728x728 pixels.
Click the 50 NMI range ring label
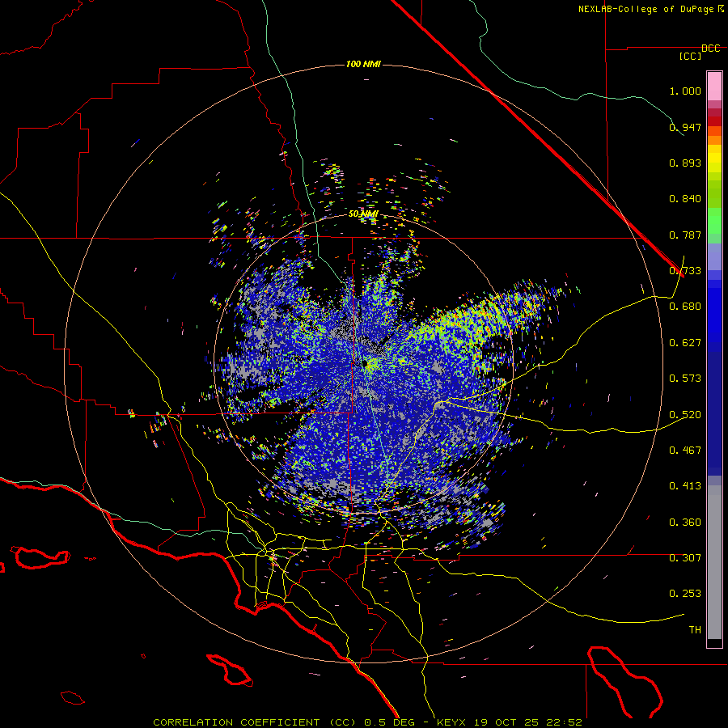pos(363,214)
